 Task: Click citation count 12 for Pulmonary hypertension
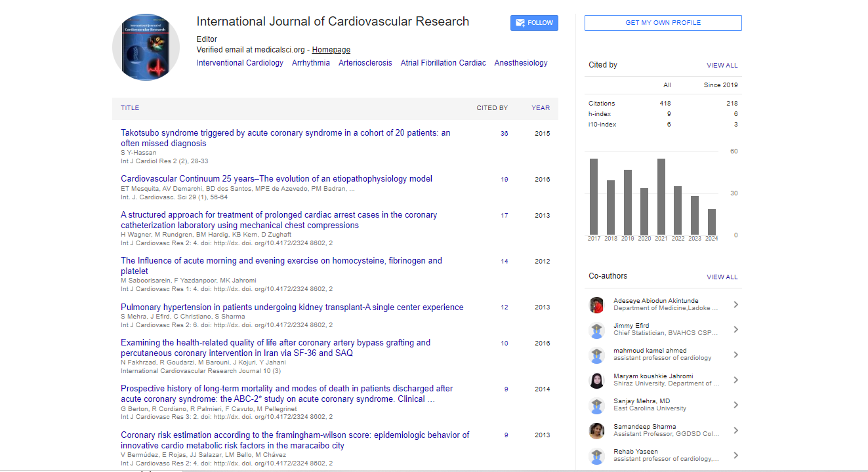(x=504, y=307)
